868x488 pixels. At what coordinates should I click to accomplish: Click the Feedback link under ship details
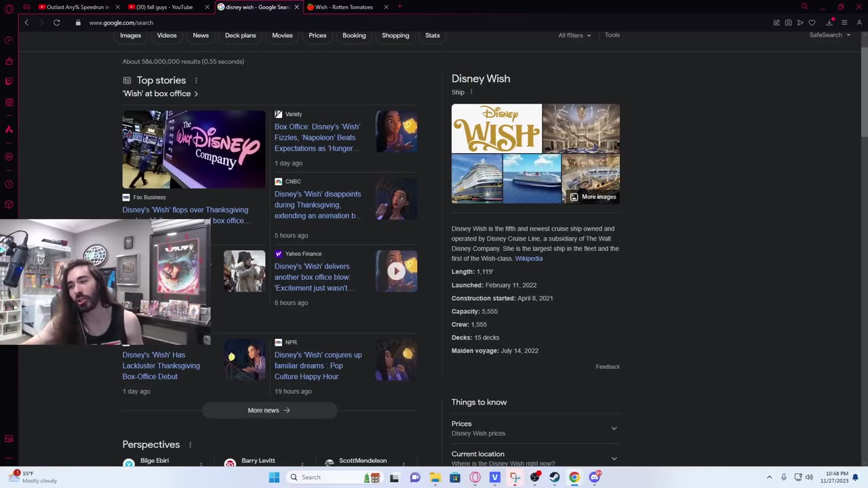[608, 367]
